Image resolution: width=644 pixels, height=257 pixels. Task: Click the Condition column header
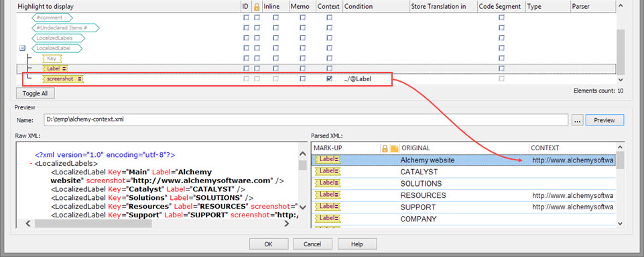click(376, 7)
